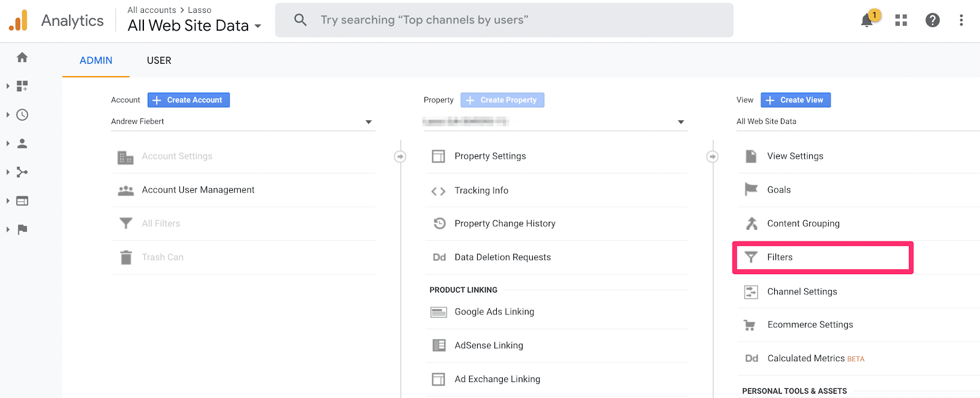Expand the Audience sidebar section arrow
This screenshot has width=980, height=398.
click(7, 144)
